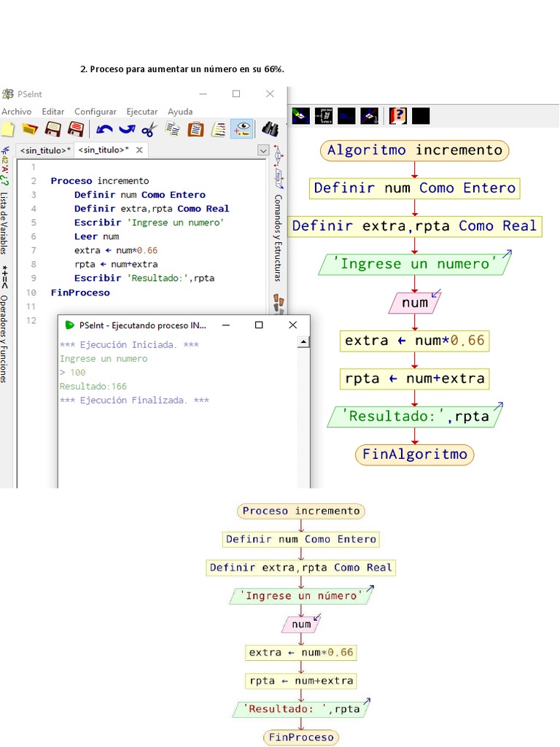
Task: Toggle the eye view toolbar button
Action: pos(242,130)
